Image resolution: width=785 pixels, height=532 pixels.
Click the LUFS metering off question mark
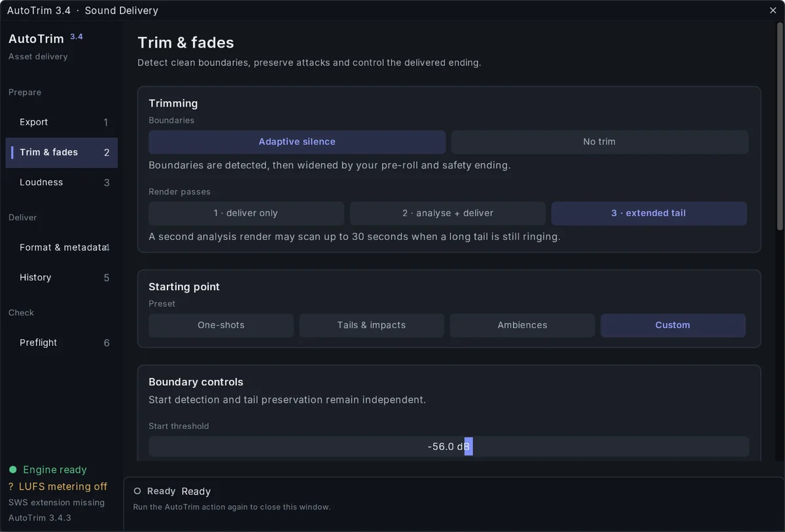pos(11,487)
